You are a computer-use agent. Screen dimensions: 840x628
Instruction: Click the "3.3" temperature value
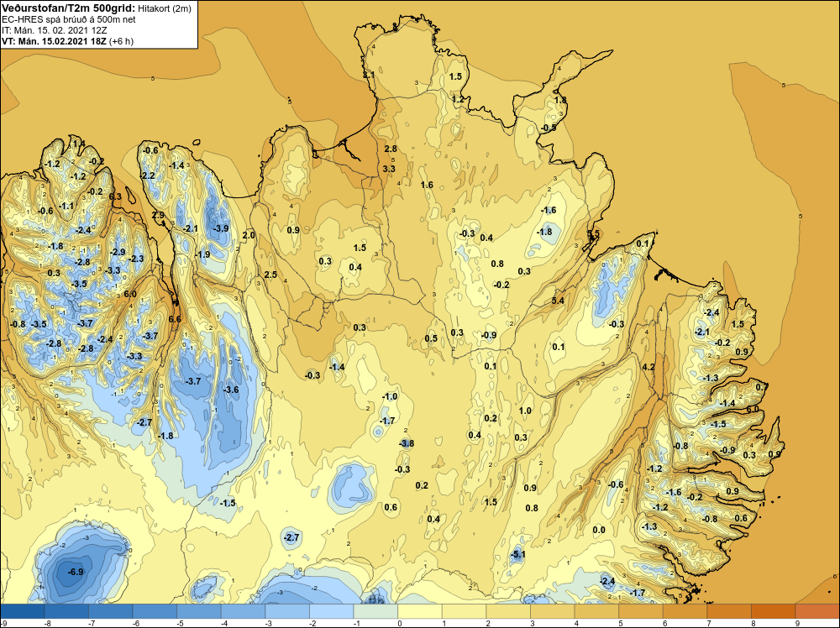[x=389, y=169]
